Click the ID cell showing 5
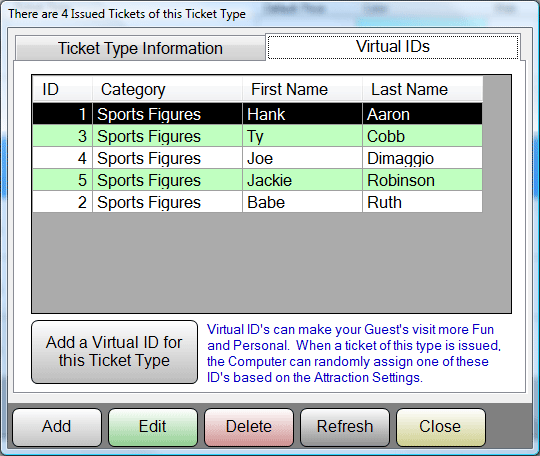The height and width of the screenshot is (456, 540). coord(62,180)
